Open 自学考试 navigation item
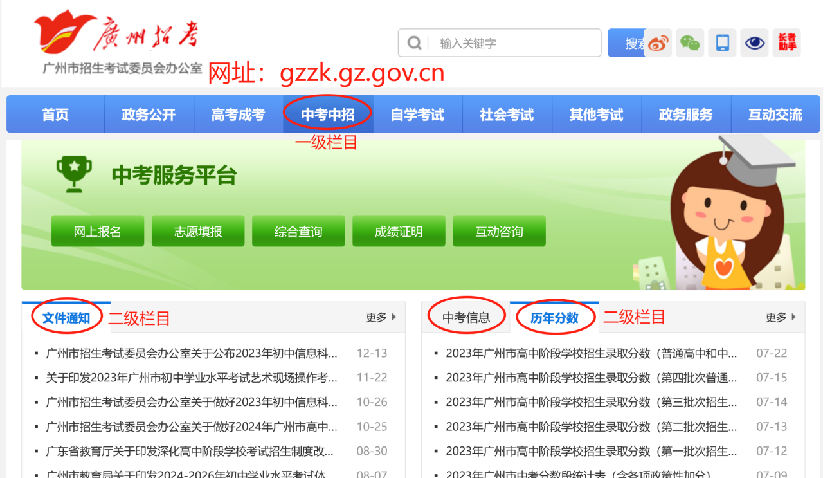The width and height of the screenshot is (824, 478). pyautogui.click(x=418, y=115)
